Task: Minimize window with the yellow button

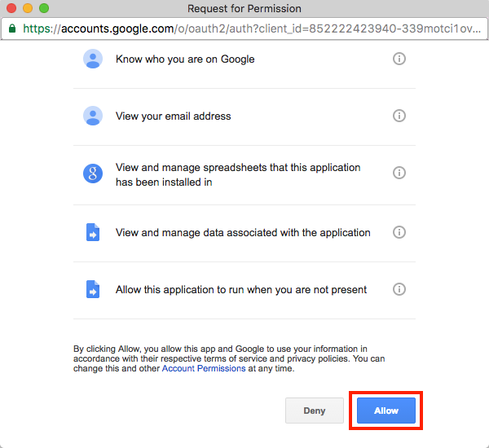Action: pos(28,8)
